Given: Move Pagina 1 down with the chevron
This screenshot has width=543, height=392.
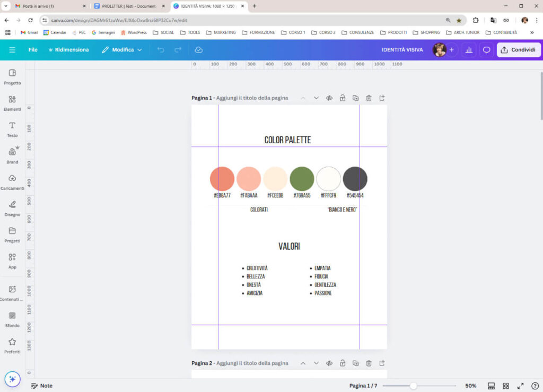Looking at the screenshot, I should click(316, 98).
